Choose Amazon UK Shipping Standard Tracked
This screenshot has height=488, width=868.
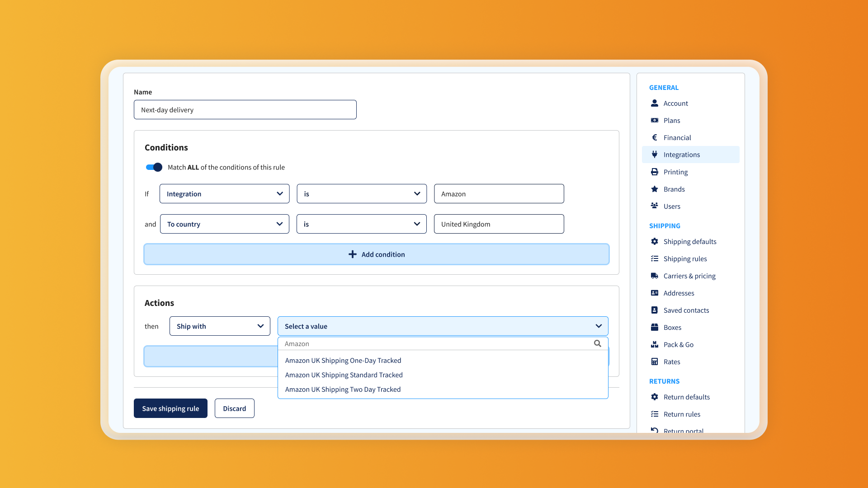pos(344,375)
